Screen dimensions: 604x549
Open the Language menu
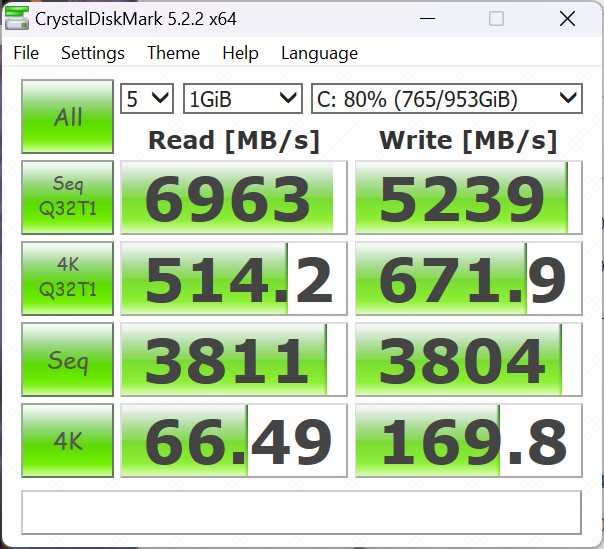pos(319,53)
